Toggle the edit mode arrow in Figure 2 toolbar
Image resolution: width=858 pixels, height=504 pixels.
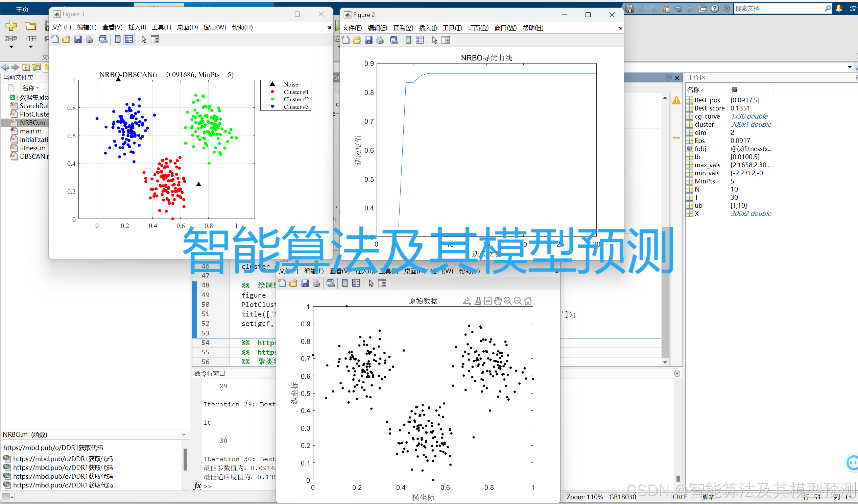434,40
